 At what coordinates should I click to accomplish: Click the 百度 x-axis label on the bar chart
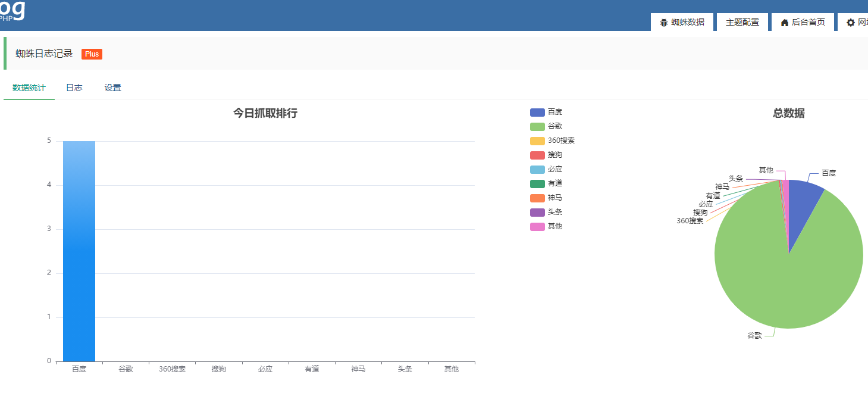pos(79,369)
